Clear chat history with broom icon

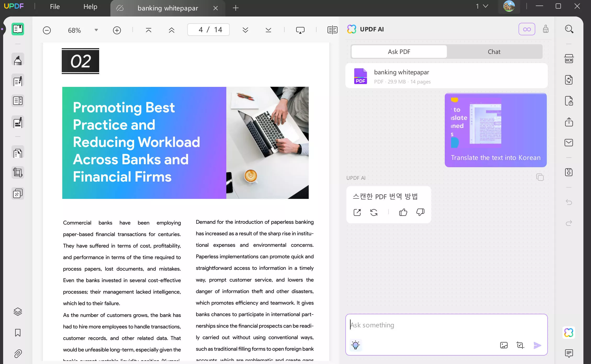coord(546,29)
